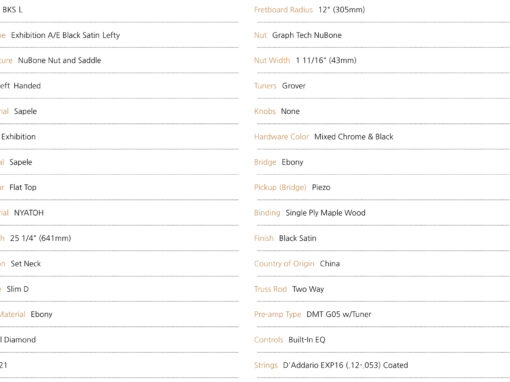The height and width of the screenshot is (382, 510).
Task: Click the 25 1/4" (641mm) scale length
Action: click(x=40, y=238)
